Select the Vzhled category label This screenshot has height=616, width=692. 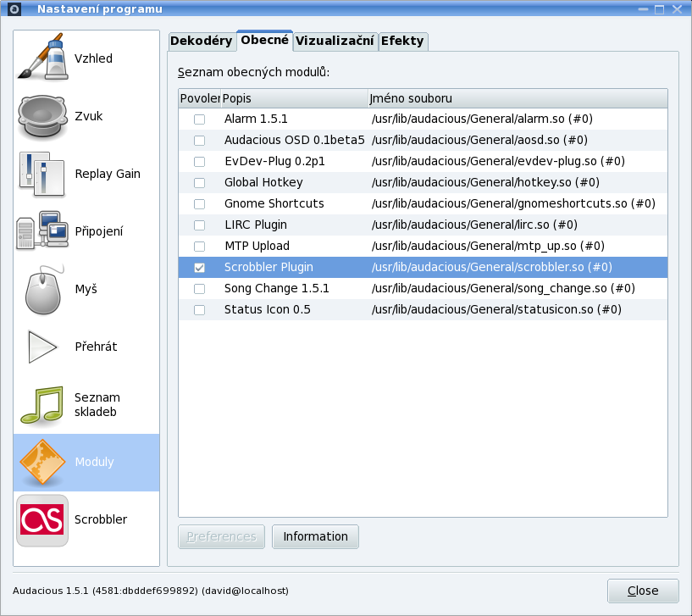click(x=93, y=58)
